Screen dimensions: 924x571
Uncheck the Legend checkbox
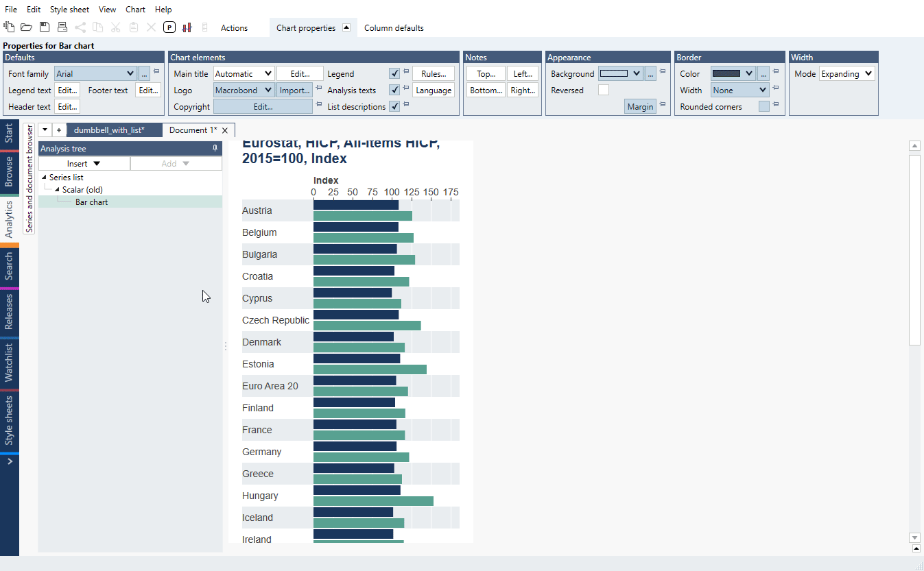[x=394, y=73]
